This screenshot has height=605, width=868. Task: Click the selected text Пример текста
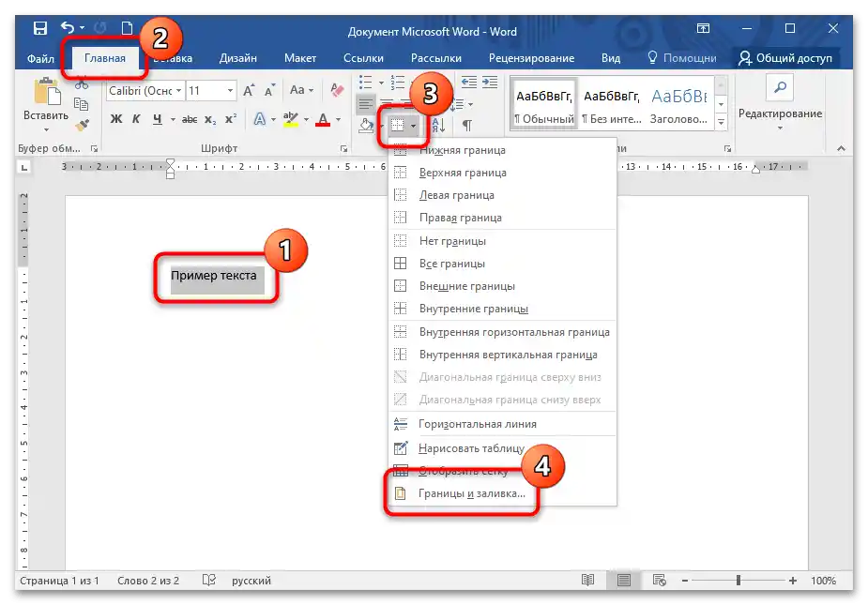click(214, 275)
